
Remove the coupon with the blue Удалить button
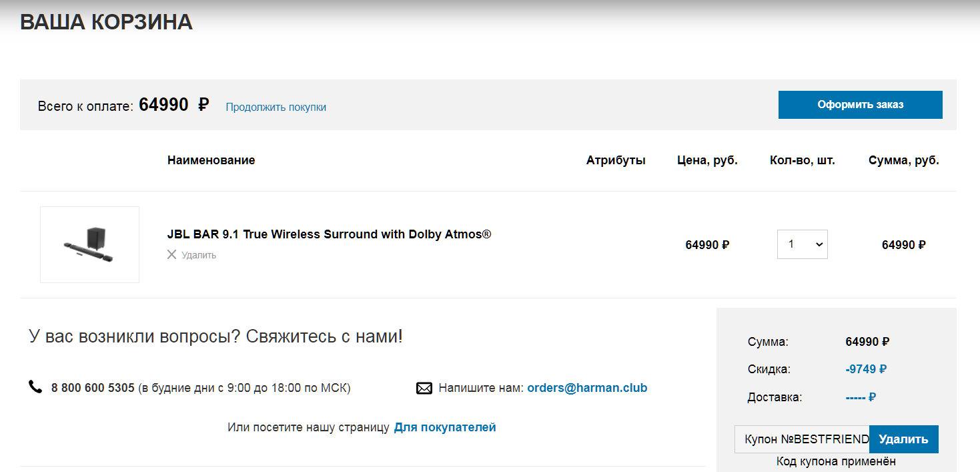[903, 439]
